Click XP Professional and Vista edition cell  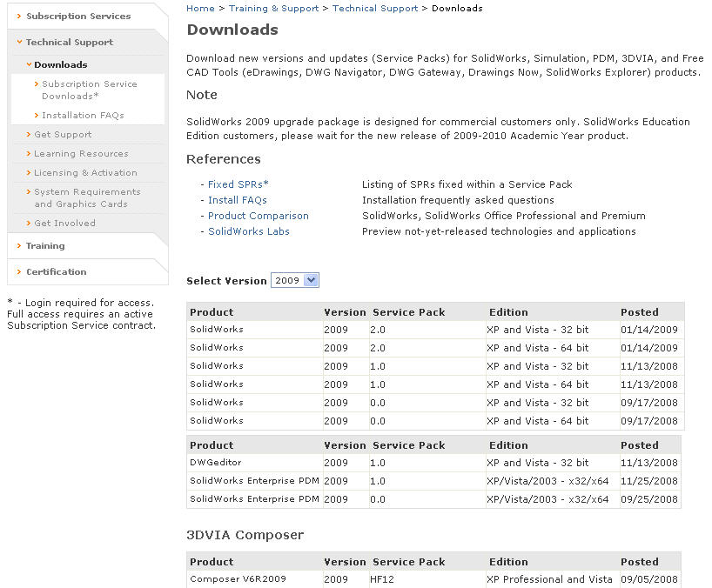[549, 579]
